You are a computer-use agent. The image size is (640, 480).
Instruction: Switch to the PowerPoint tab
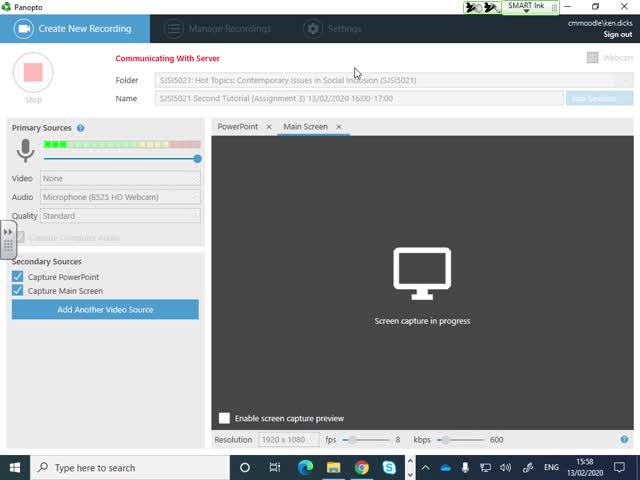tap(238, 127)
